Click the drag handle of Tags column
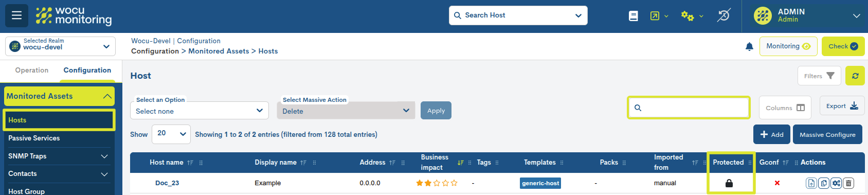The height and width of the screenshot is (195, 868). pyautogui.click(x=497, y=163)
